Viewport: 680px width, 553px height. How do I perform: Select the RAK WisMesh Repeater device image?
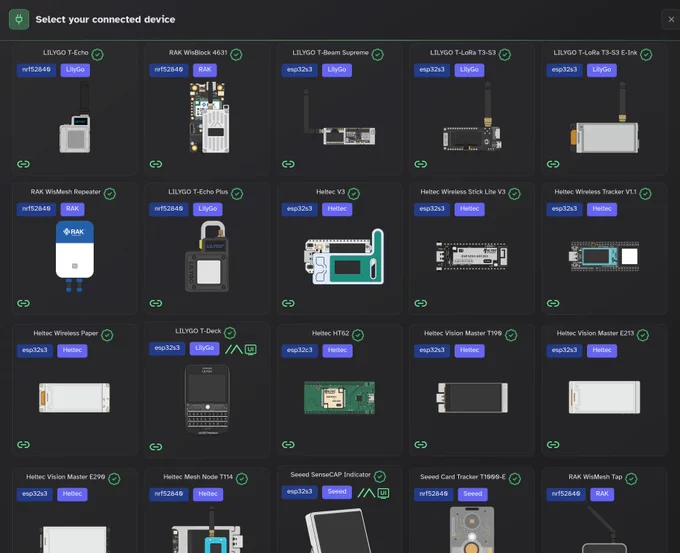click(x=75, y=256)
